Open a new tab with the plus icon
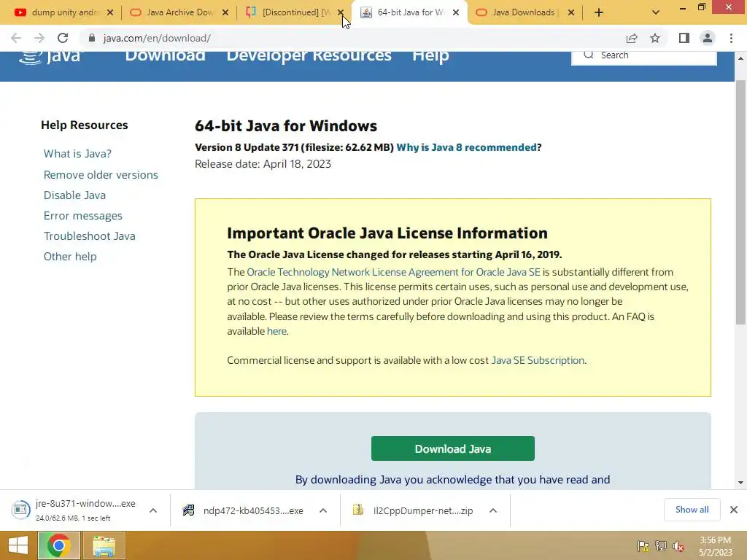The width and height of the screenshot is (747, 560). pyautogui.click(x=599, y=12)
